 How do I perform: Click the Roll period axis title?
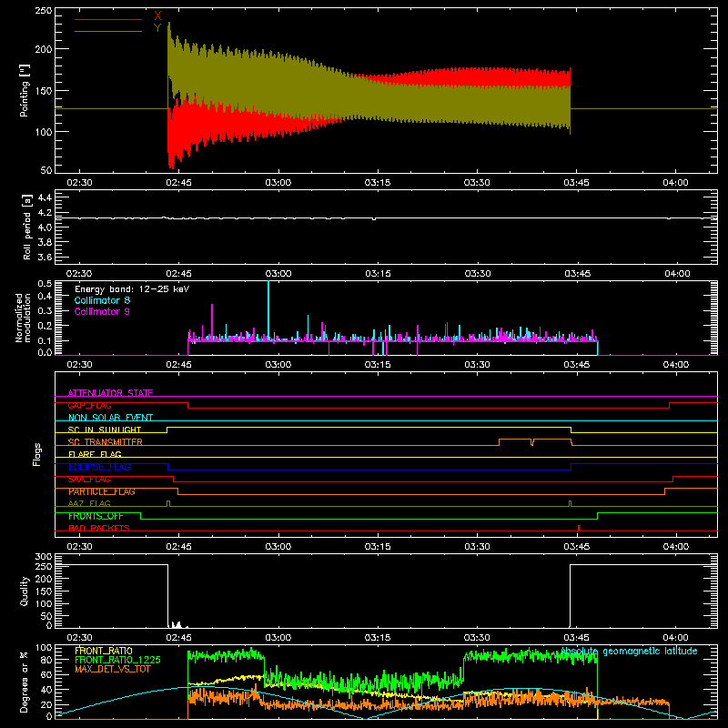27,227
